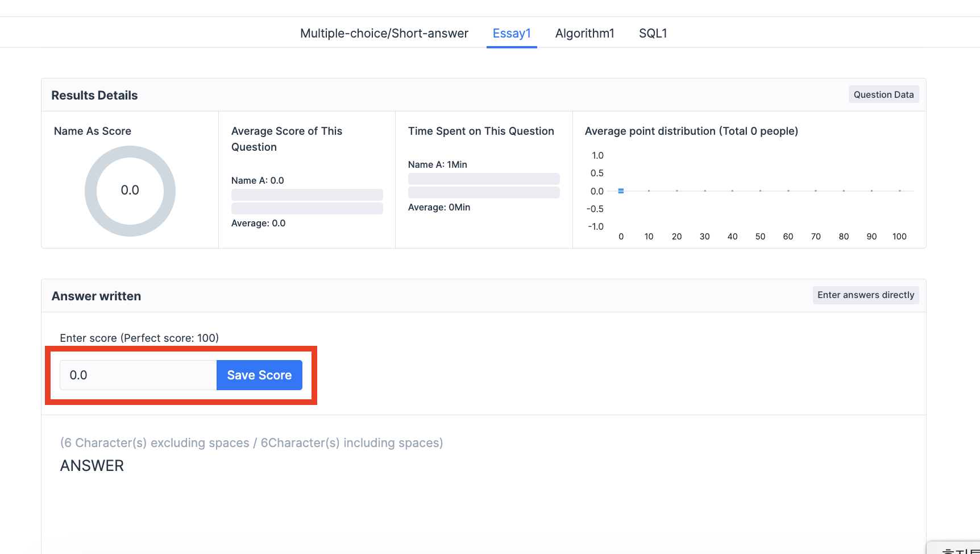Click the Question Data button
The height and width of the screenshot is (554, 980).
click(x=883, y=95)
